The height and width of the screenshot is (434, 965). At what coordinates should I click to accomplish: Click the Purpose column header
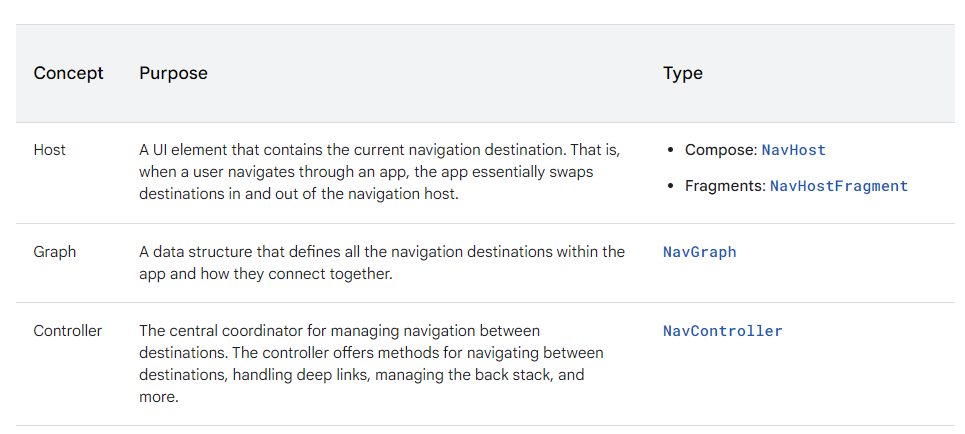[x=173, y=73]
